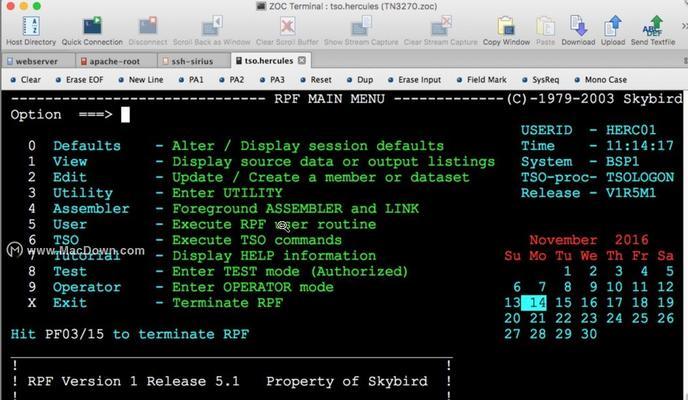Switch to the webserver tab
Viewport: 688px width, 400px height.
[x=37, y=61]
